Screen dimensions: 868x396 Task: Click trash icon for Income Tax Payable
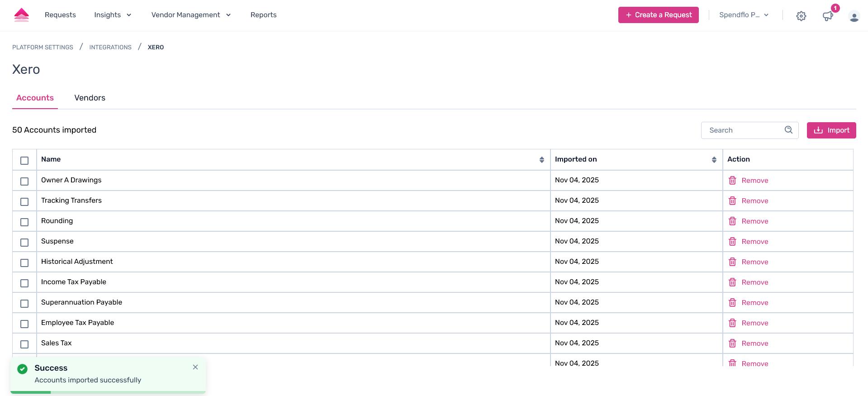pos(732,282)
